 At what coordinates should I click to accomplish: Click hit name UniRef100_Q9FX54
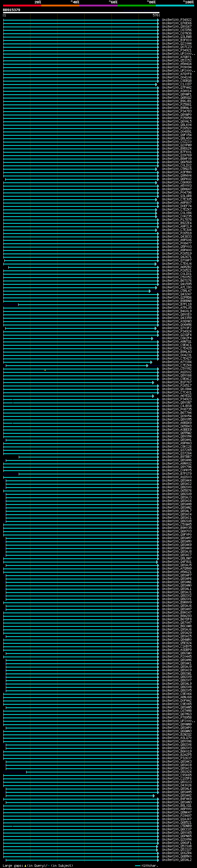point(177,135)
